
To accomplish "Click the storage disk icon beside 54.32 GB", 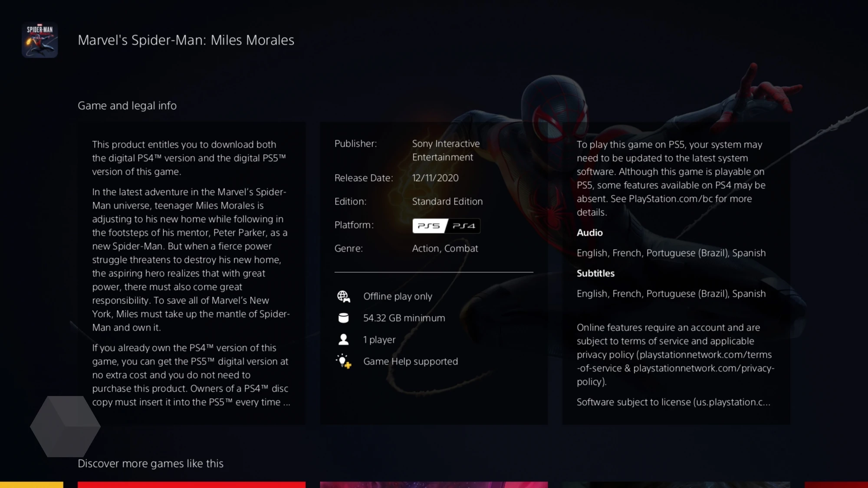I will pyautogui.click(x=343, y=318).
